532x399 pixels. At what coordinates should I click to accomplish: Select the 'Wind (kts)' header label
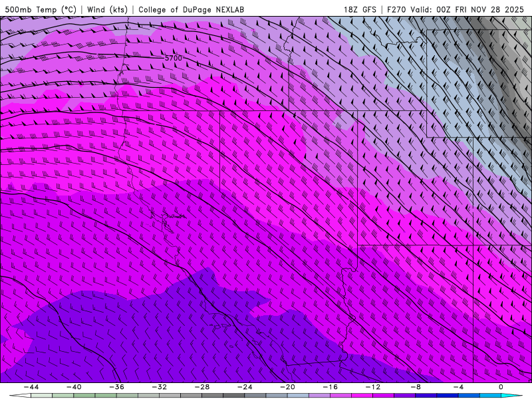(107, 9)
